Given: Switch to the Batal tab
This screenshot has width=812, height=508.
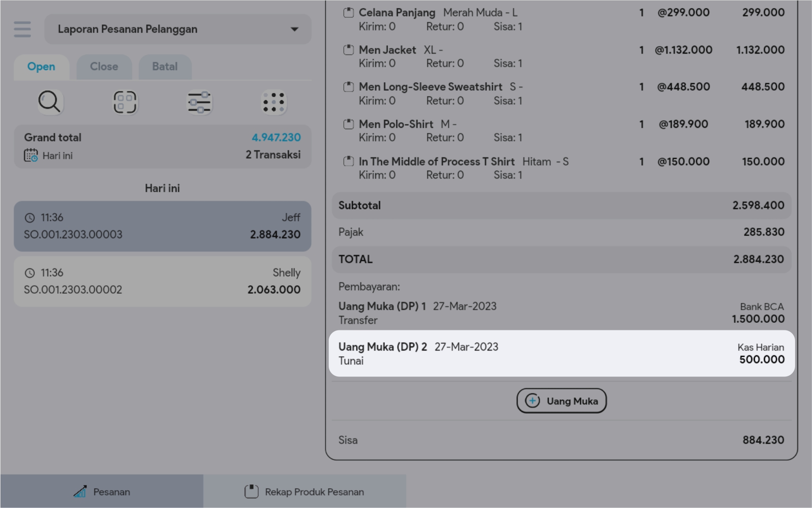Looking at the screenshot, I should [164, 67].
